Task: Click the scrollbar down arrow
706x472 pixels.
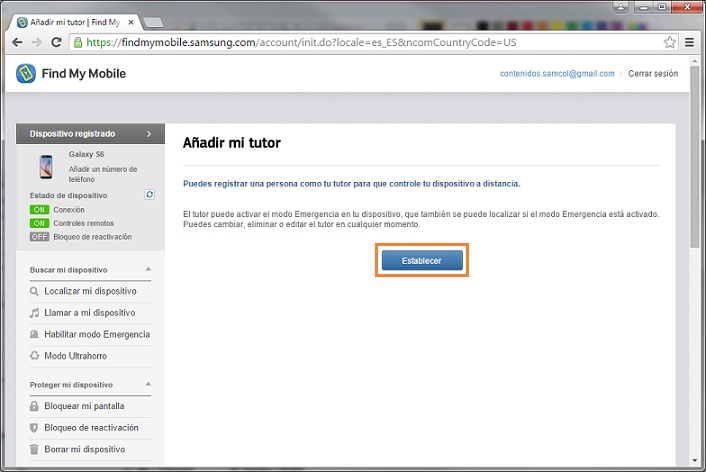Action: coord(695,461)
